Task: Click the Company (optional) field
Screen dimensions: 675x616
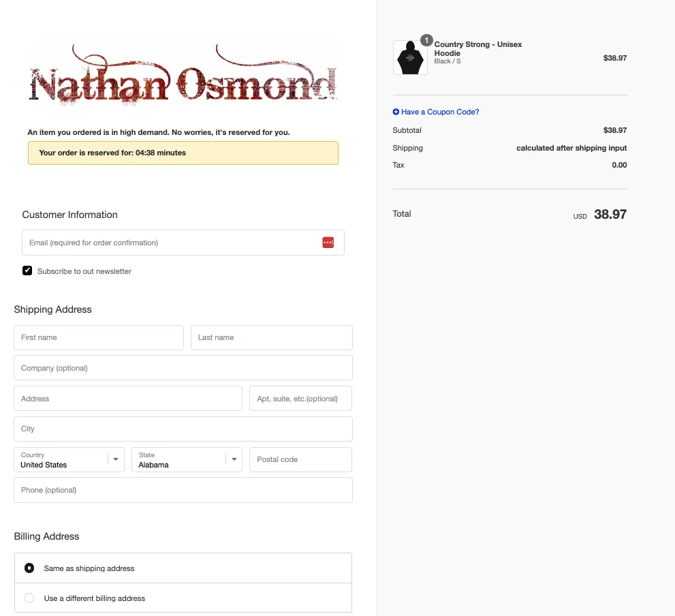Action: coord(183,368)
